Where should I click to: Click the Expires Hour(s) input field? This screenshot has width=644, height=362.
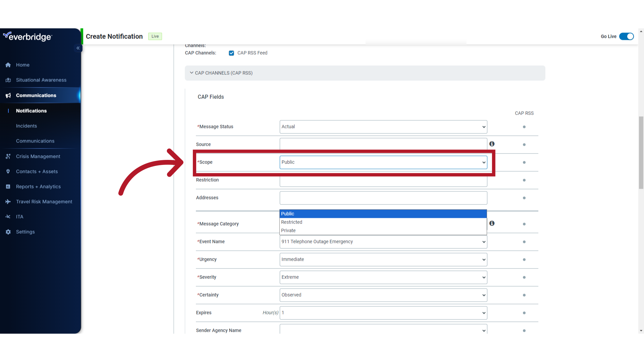click(x=383, y=312)
